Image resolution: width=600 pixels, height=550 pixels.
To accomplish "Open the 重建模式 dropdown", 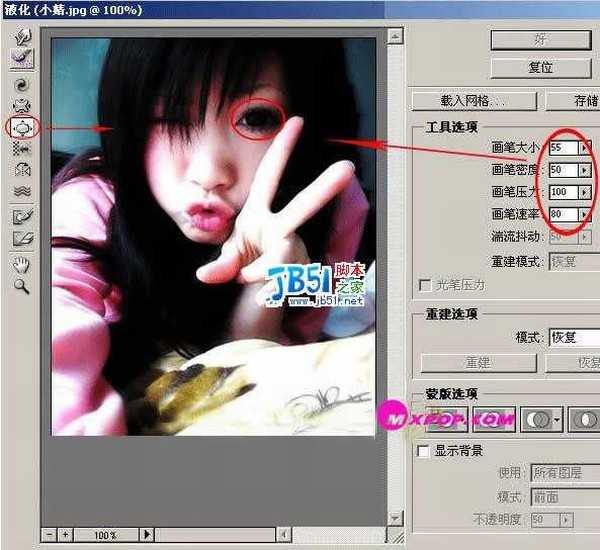I will 574,261.
